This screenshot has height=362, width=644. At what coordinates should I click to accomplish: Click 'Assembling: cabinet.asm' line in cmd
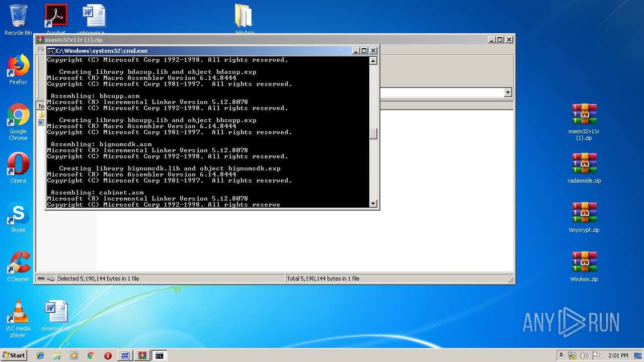click(97, 193)
